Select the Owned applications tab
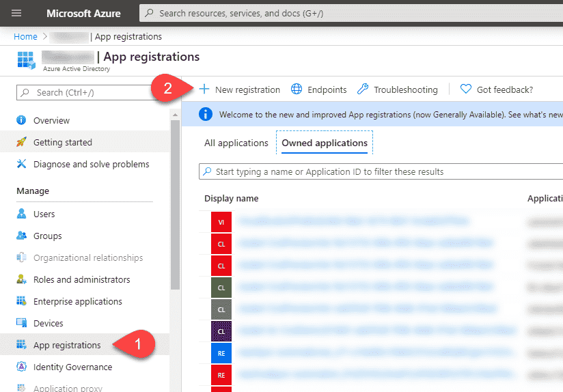This screenshot has height=392, width=563. tap(325, 143)
